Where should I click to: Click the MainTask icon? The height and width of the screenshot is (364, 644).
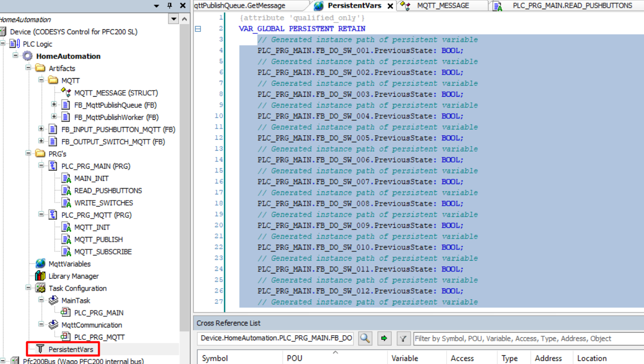53,300
